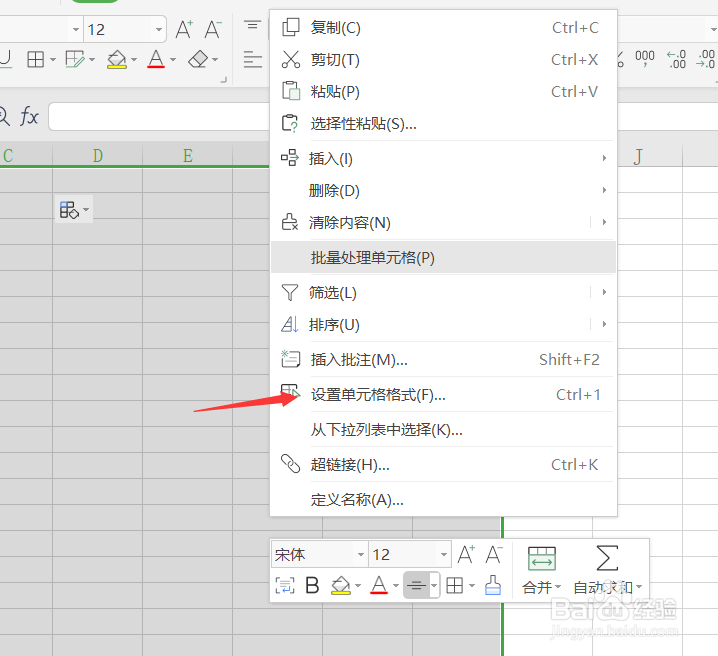Select column D header
The height and width of the screenshot is (656, 718).
tap(98, 156)
